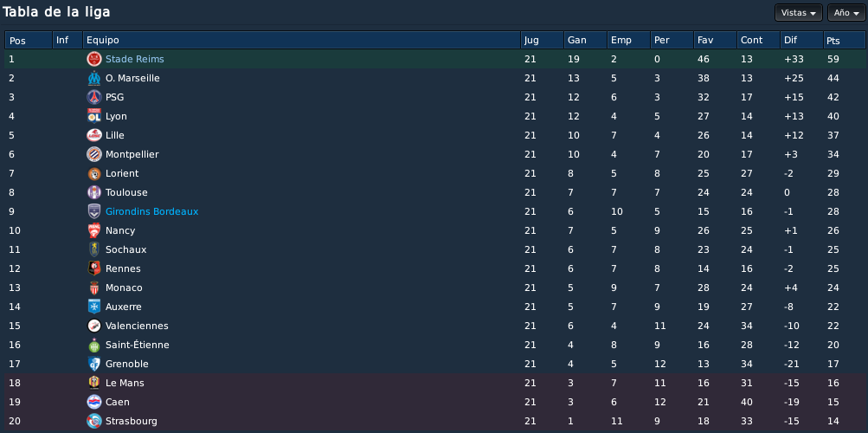
Task: Click the O. Marseille club crest
Action: pyautogui.click(x=94, y=78)
